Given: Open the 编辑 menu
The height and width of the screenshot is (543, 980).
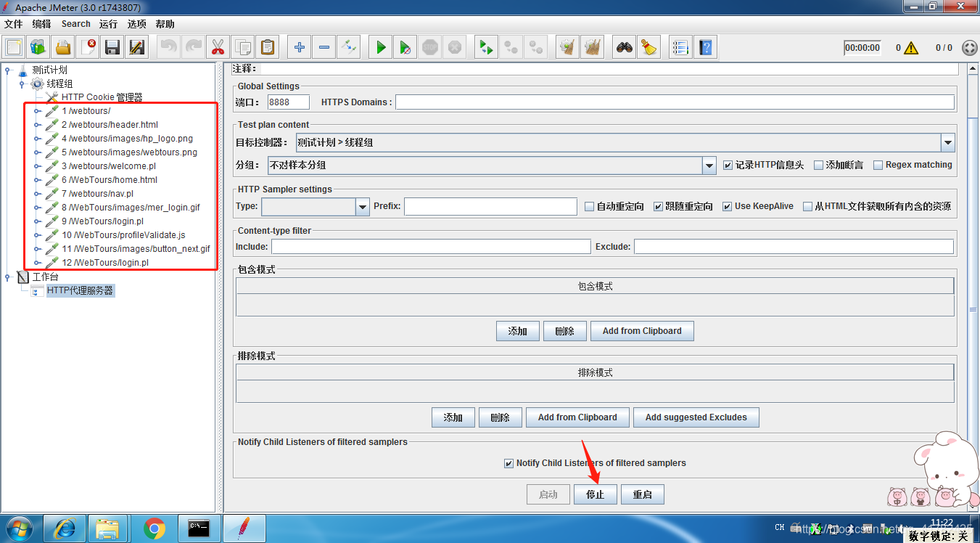Looking at the screenshot, I should [x=41, y=24].
